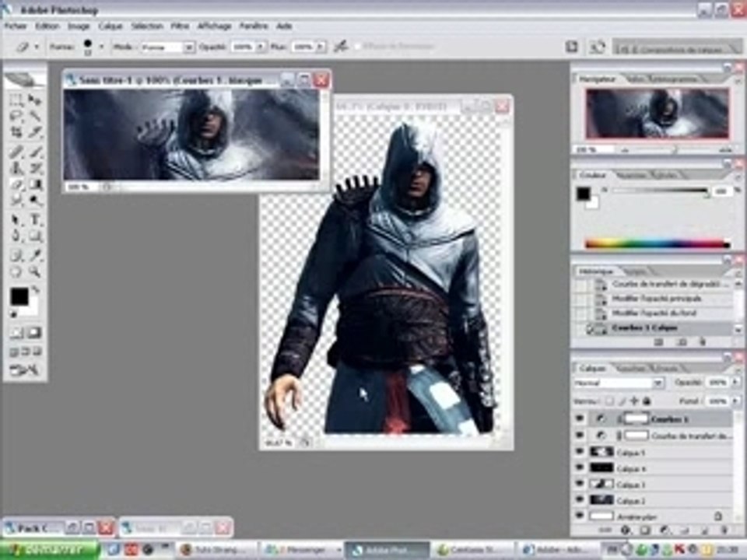
Task: Click the Windows start button
Action: (50, 550)
